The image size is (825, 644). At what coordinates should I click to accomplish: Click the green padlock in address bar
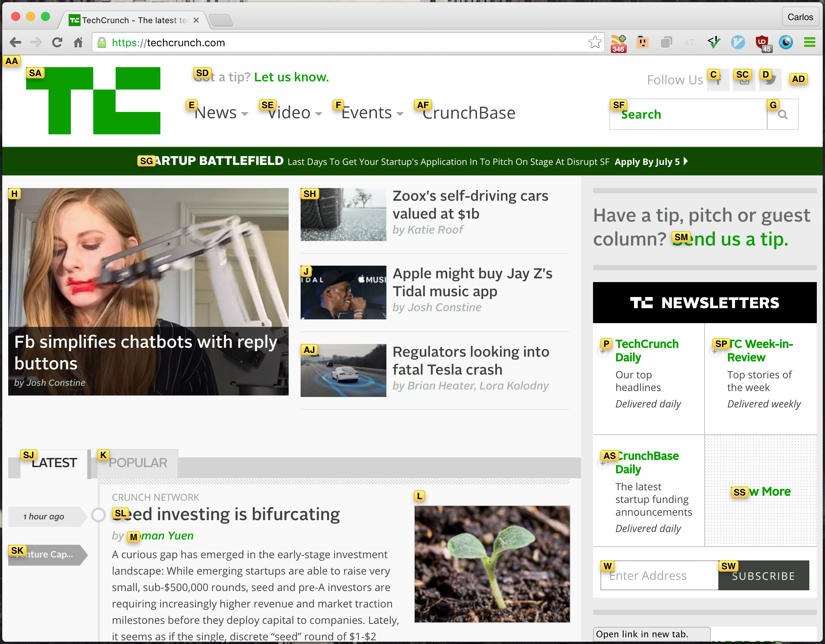click(x=101, y=43)
